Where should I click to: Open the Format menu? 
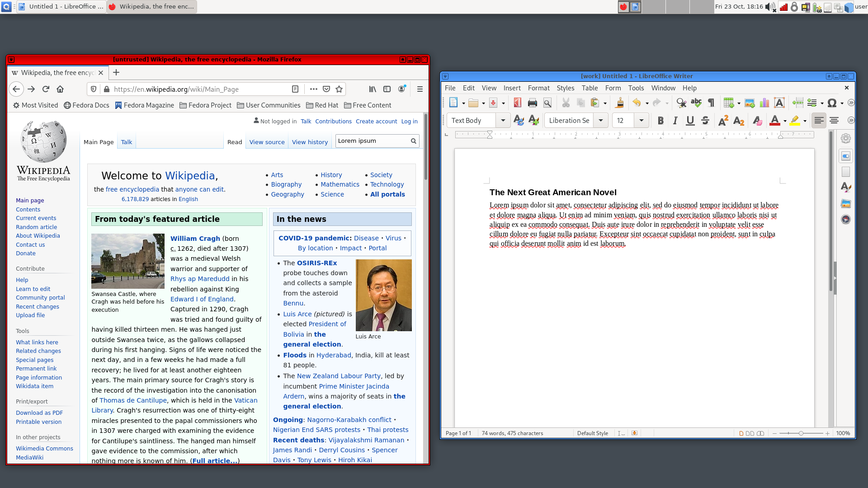[x=538, y=88]
